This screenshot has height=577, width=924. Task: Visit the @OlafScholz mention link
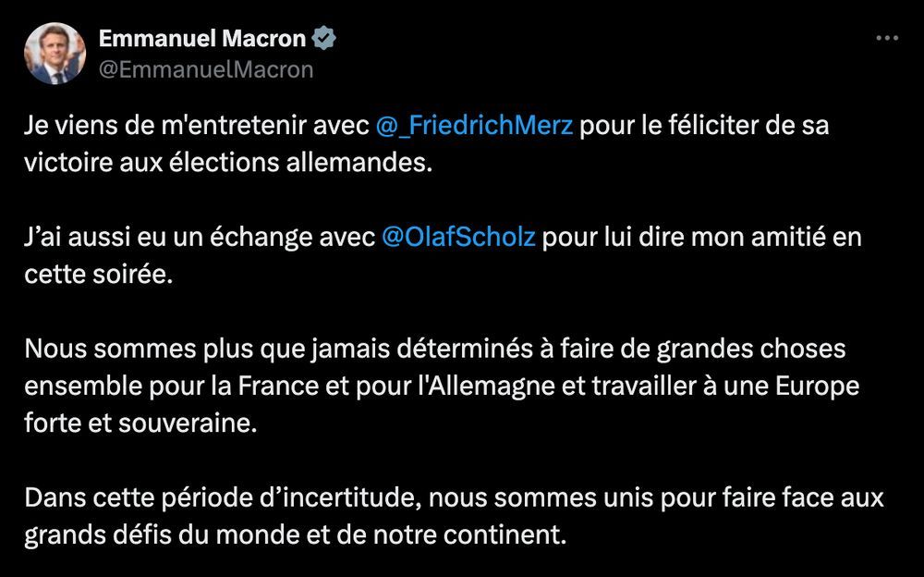pyautogui.click(x=458, y=238)
